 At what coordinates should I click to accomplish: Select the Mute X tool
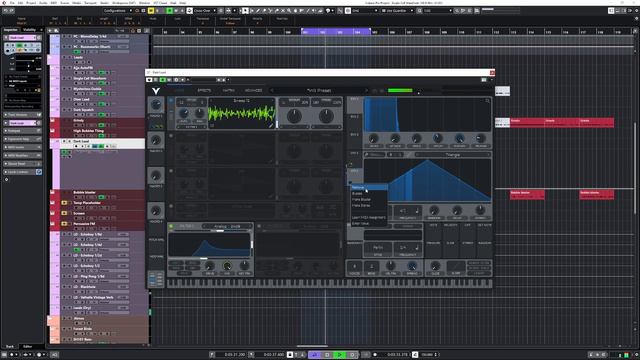point(283,11)
